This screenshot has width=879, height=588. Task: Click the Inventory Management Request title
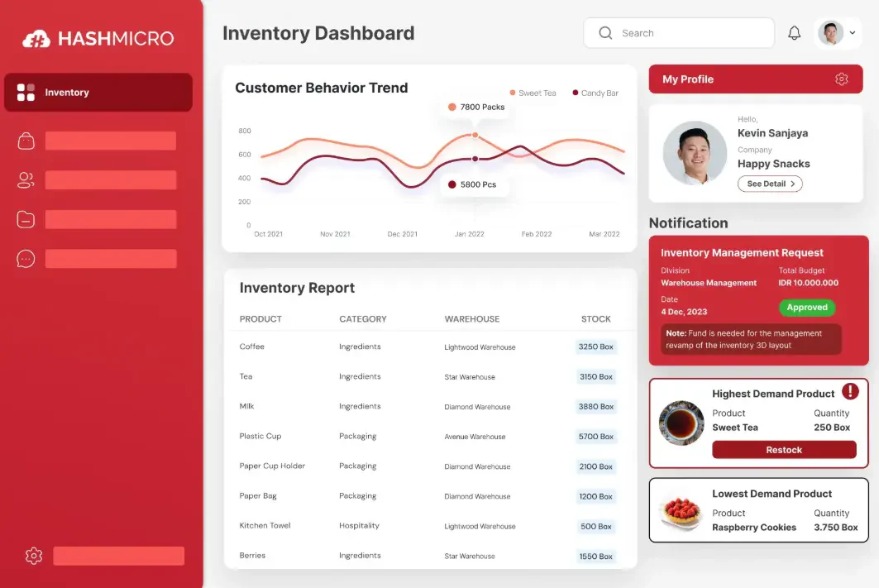coord(742,253)
